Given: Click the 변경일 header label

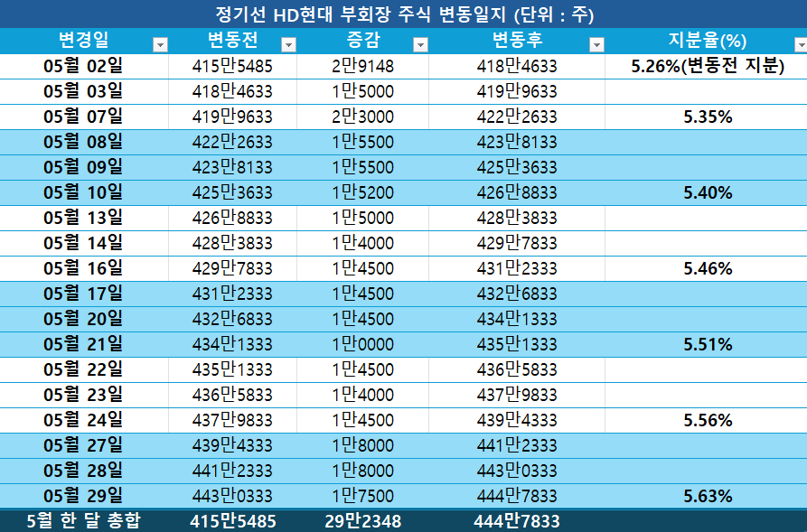Looking at the screenshot, I should pos(81,40).
